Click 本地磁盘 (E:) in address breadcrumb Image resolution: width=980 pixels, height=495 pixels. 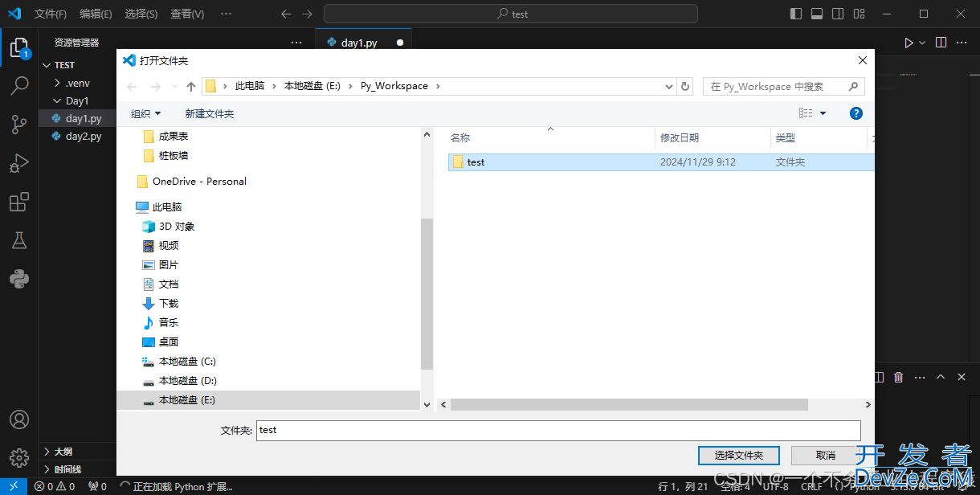pyautogui.click(x=313, y=86)
